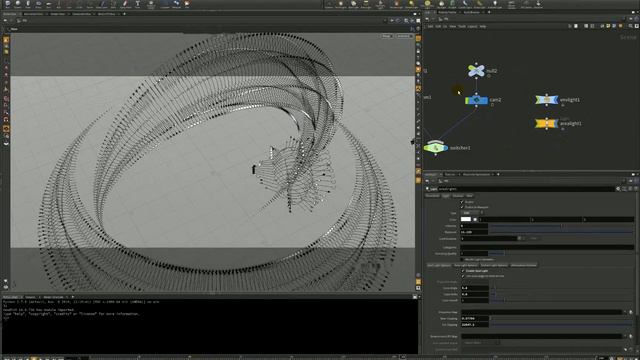The image size is (640, 360).
Task: Open the Attenuation Options tab
Action: (x=524, y=265)
